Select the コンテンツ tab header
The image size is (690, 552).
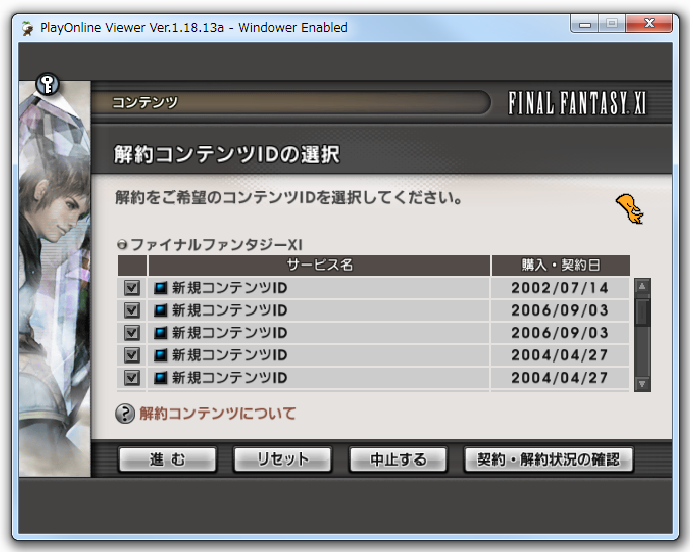[x=145, y=102]
